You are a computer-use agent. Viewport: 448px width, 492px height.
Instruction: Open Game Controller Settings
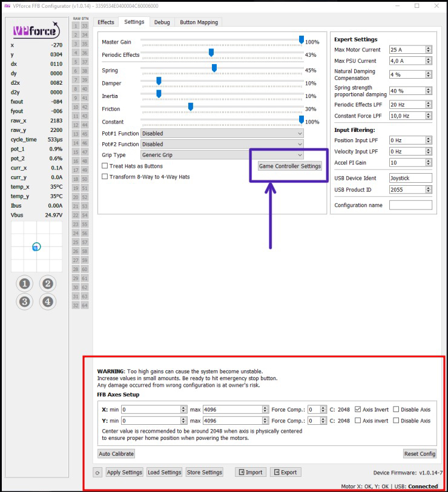(290, 166)
